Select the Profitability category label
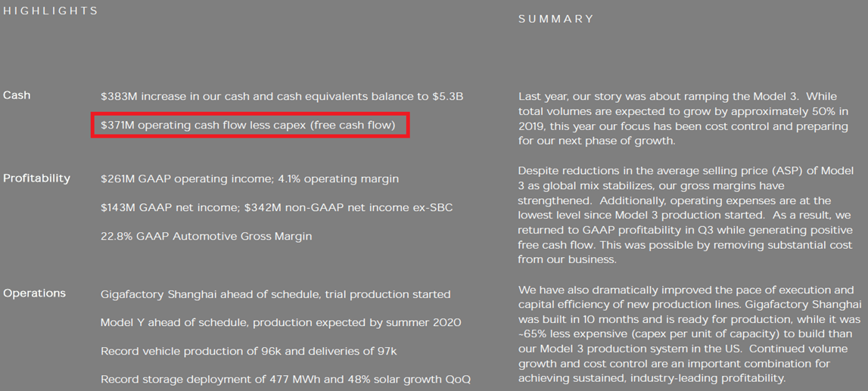 click(x=36, y=178)
